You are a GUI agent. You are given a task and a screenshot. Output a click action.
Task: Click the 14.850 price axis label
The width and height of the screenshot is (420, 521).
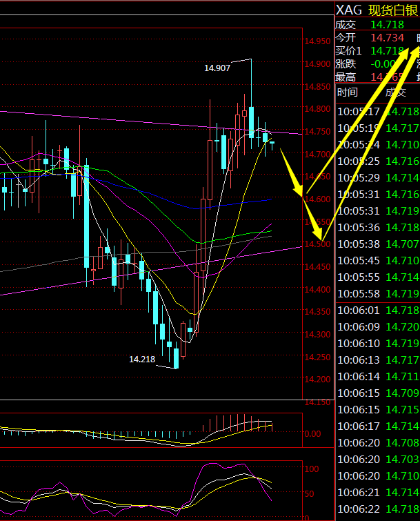click(318, 86)
